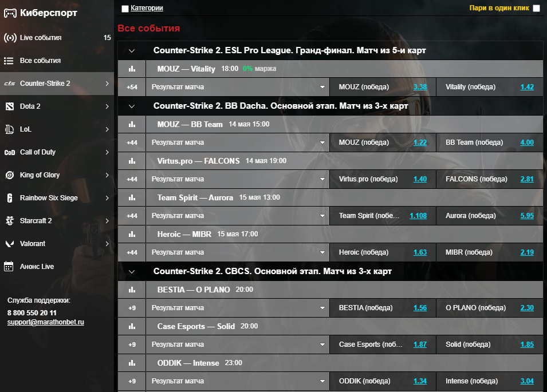Click the Все события list icon in the sidebar
This screenshot has height=392, width=547.
coord(9,61)
